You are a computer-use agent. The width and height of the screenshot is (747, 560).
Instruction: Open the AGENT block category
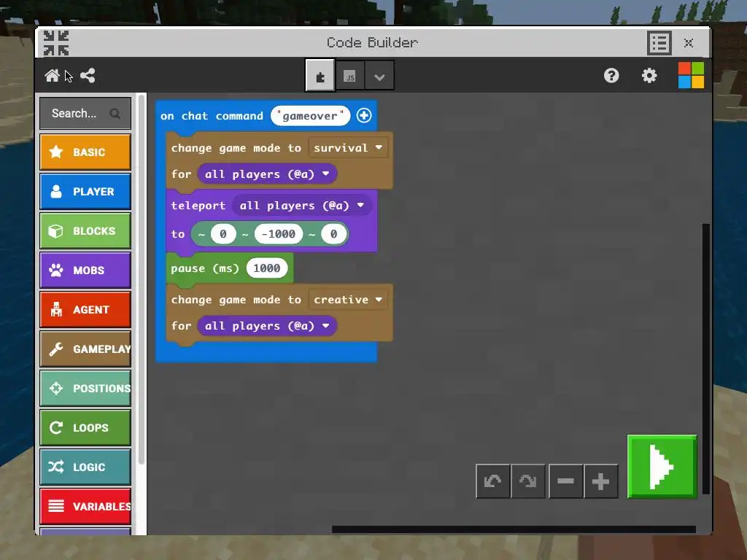[85, 309]
